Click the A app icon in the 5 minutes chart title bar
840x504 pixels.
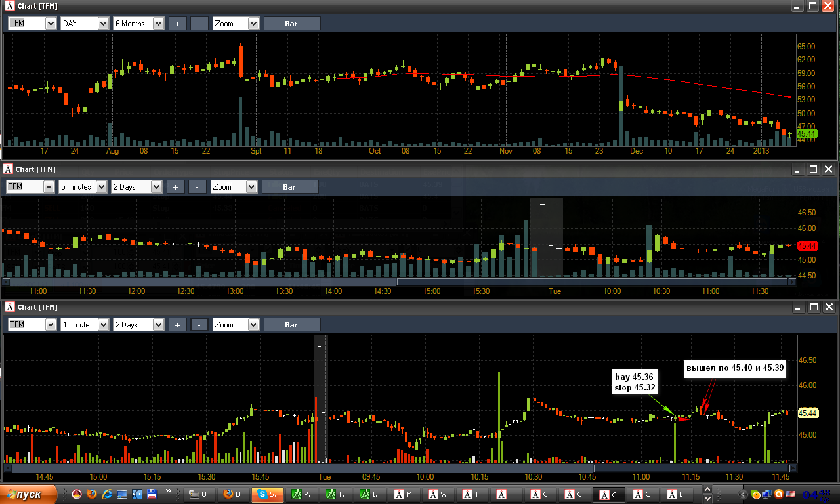click(8, 169)
